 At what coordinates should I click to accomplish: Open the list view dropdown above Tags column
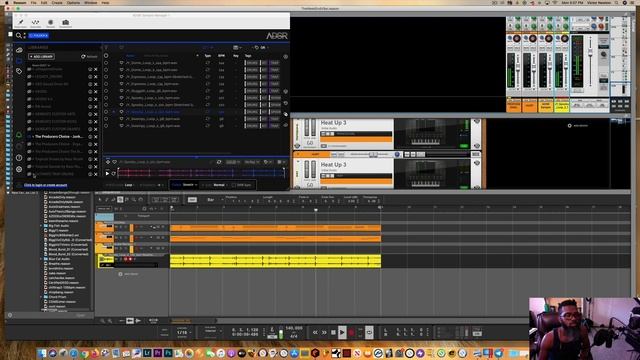coord(237,48)
